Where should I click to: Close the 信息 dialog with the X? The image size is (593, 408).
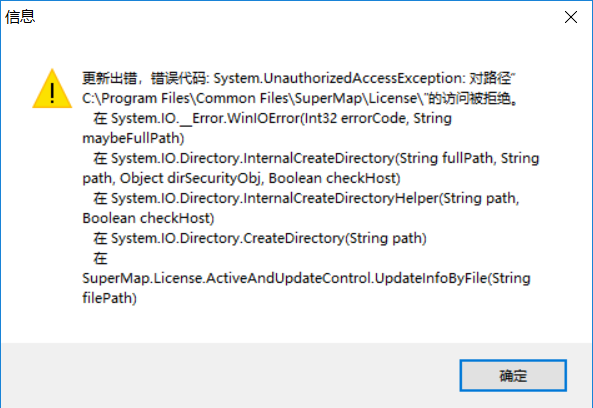point(571,17)
